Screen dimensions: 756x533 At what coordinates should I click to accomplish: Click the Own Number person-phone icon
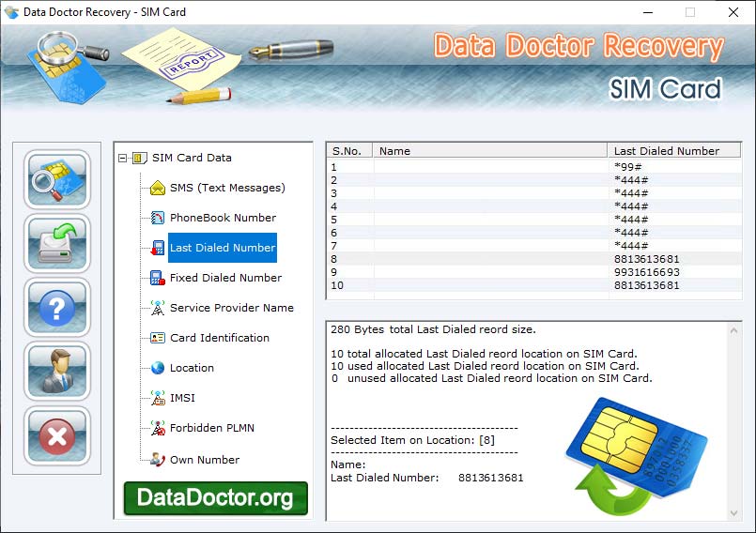(x=157, y=459)
